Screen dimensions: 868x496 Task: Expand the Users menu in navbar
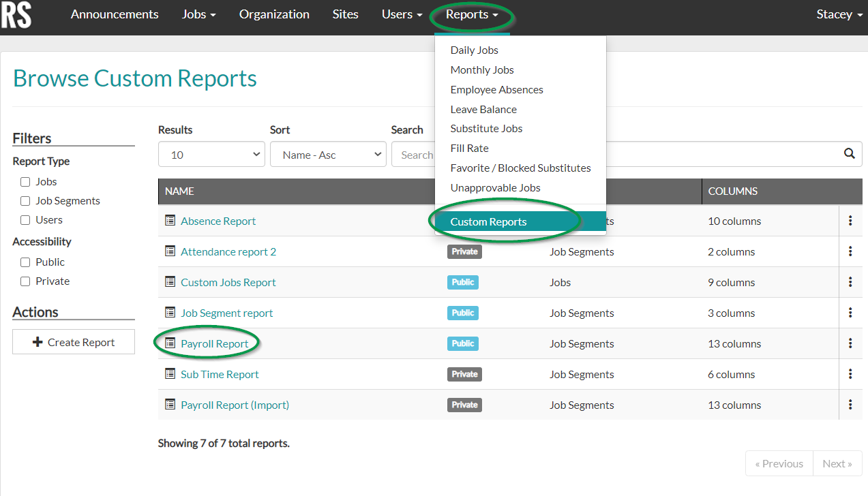[x=402, y=14]
